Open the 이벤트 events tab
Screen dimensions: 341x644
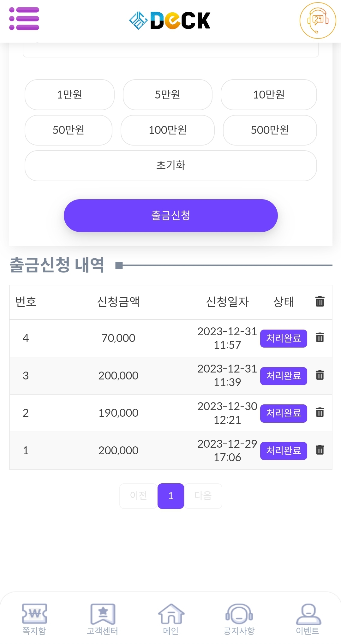pyautogui.click(x=308, y=619)
